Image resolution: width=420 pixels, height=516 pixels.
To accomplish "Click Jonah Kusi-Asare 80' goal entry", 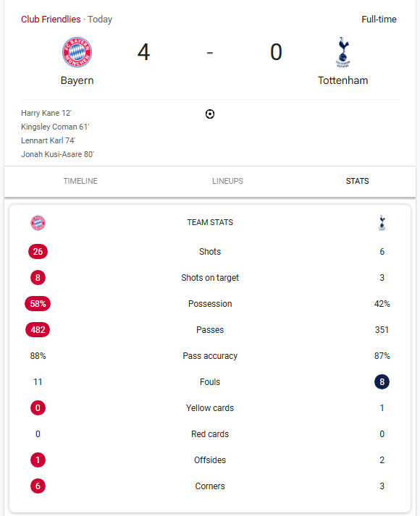I will click(57, 154).
